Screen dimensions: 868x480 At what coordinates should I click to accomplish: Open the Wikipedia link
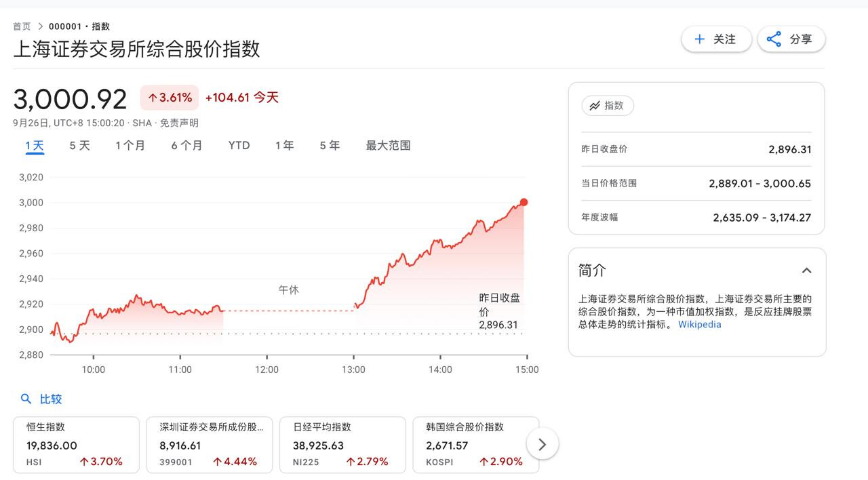click(x=699, y=324)
